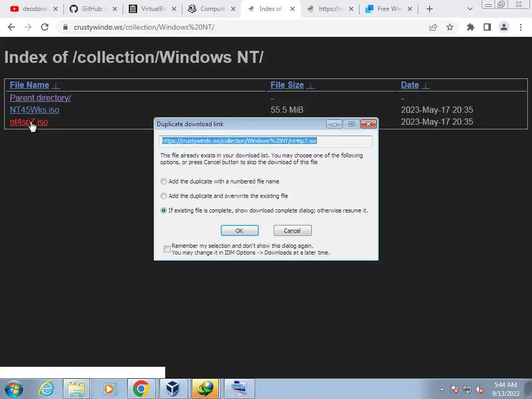The height and width of the screenshot is (399, 532).
Task: Click the nt4sp7.iso file link
Action: tap(29, 122)
